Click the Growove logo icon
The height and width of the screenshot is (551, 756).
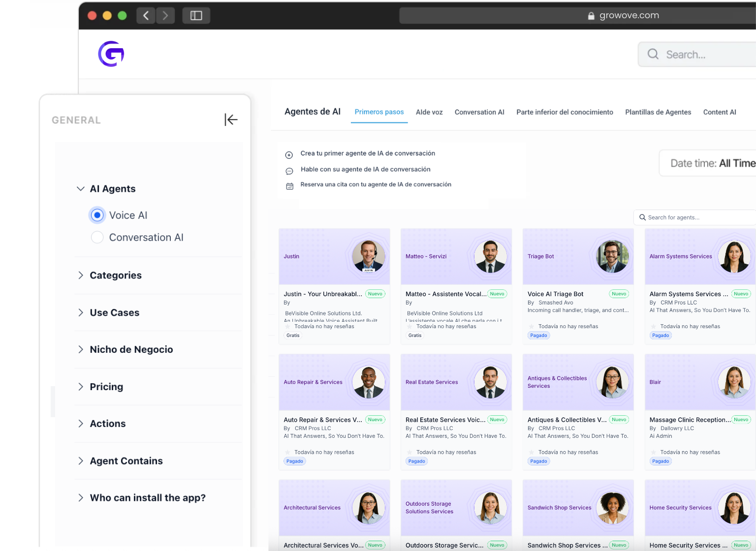click(x=111, y=54)
